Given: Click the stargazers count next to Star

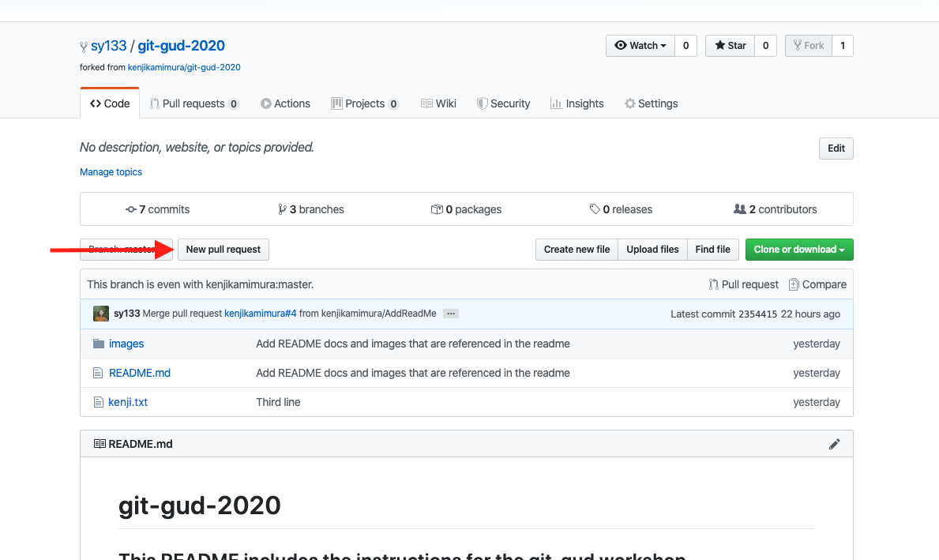Looking at the screenshot, I should (765, 46).
